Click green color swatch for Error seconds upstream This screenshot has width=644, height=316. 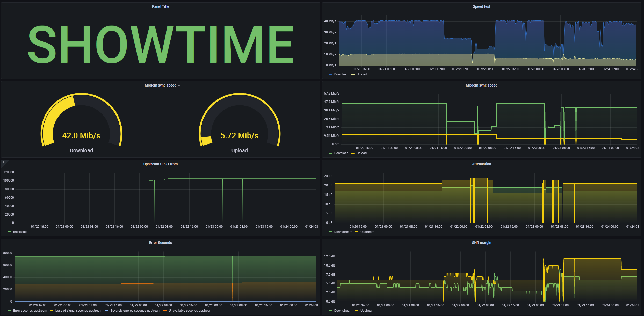[x=9, y=311]
